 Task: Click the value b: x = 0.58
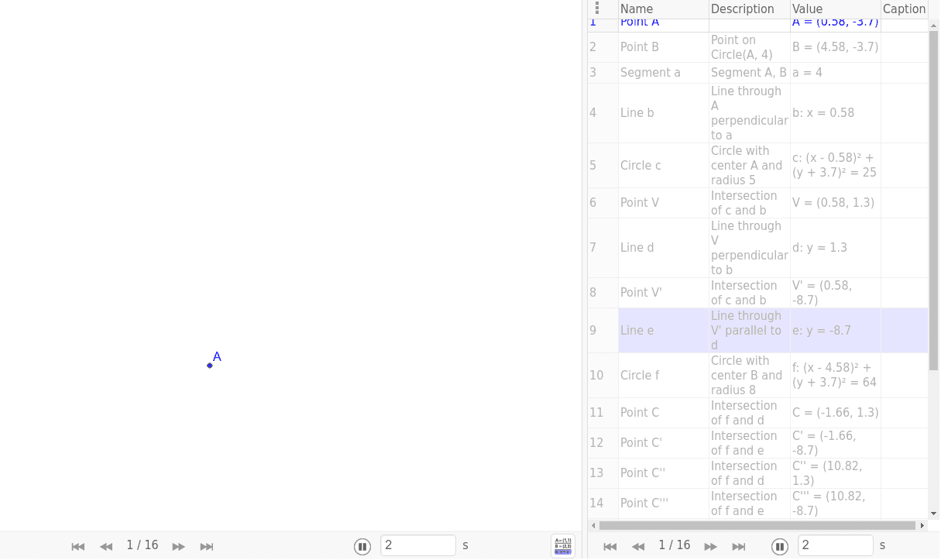(823, 113)
